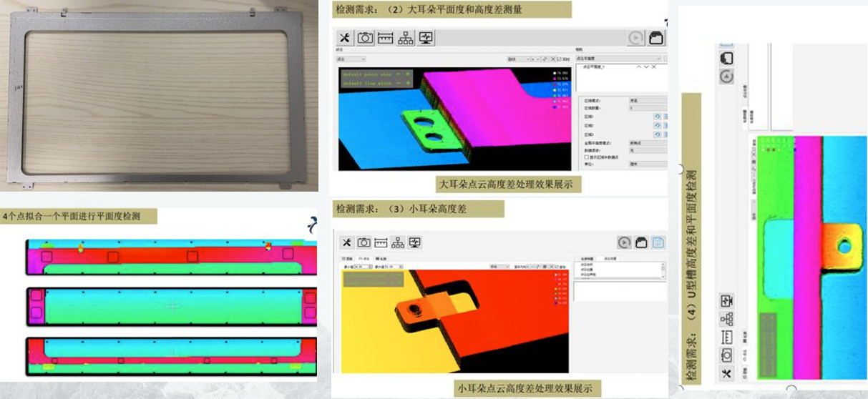This screenshot has height=399, width=868.
Task: Open point cloud dropdown at top-left of large-ear view
Action: click(351, 59)
